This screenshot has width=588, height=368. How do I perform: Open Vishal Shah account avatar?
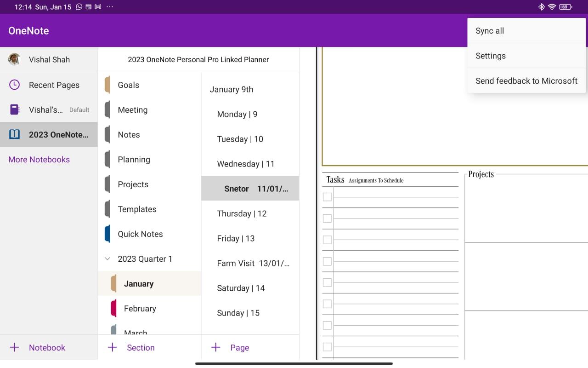tap(14, 59)
